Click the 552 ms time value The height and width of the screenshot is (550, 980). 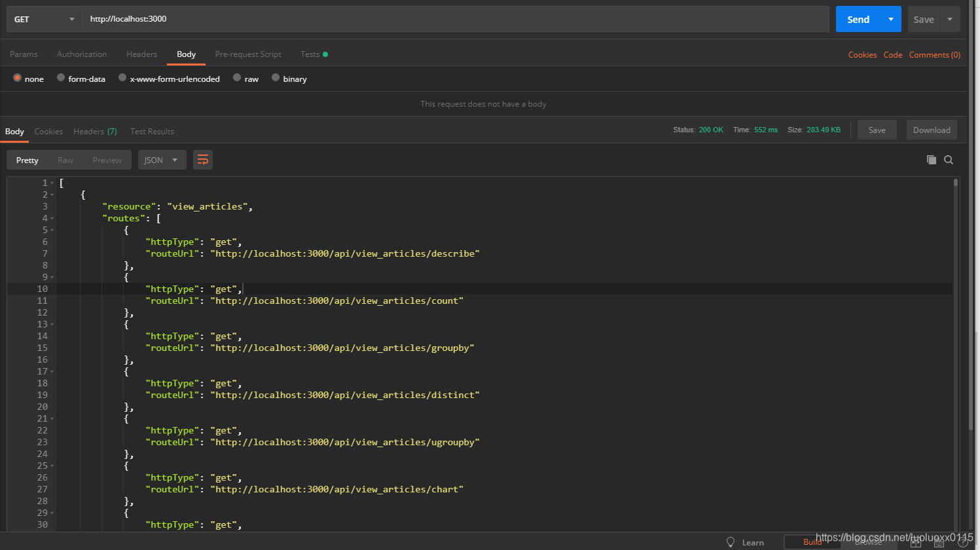click(x=766, y=130)
